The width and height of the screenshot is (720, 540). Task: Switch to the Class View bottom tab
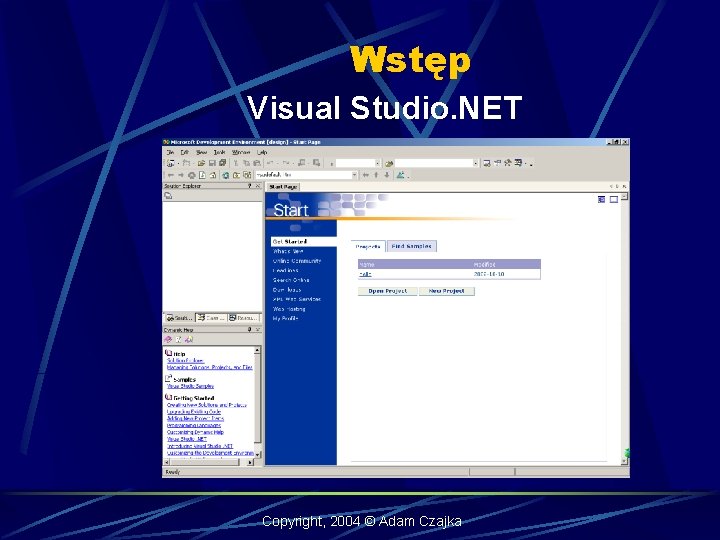pos(211,318)
